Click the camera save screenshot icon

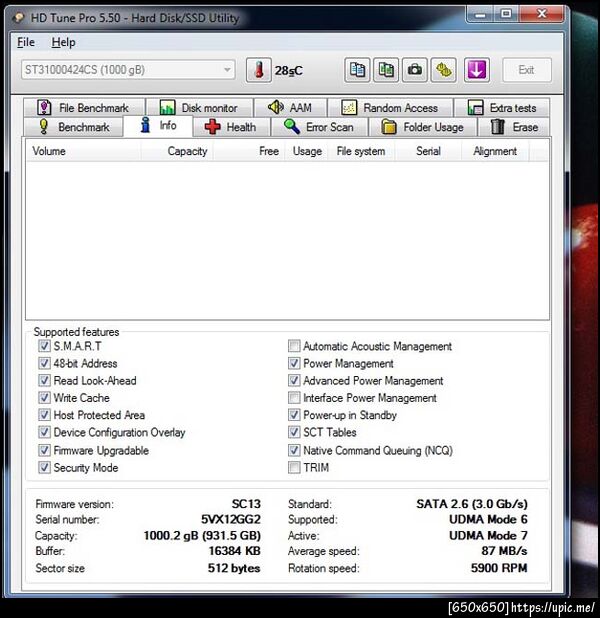415,70
